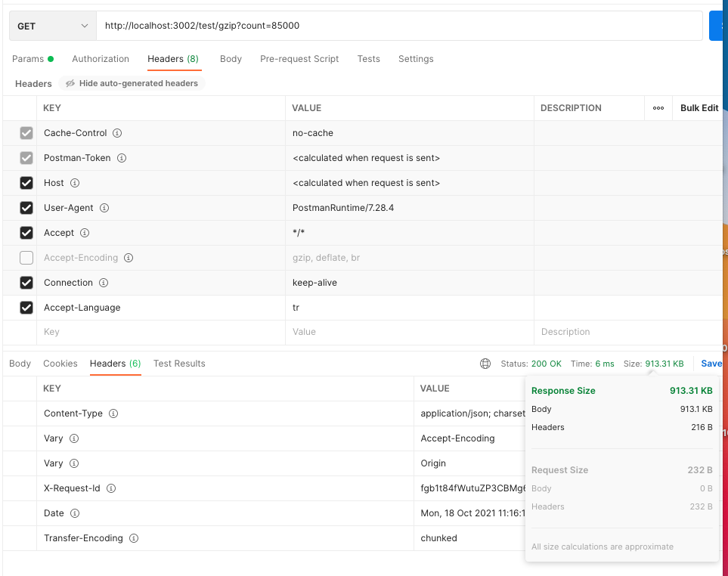Image resolution: width=728 pixels, height=576 pixels.
Task: Click Hide auto-generated headers
Action: (132, 84)
